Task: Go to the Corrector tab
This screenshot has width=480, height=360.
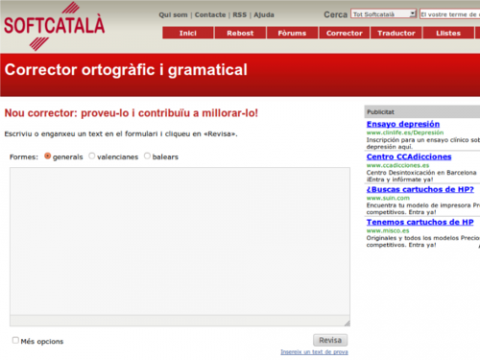Action: [x=344, y=33]
